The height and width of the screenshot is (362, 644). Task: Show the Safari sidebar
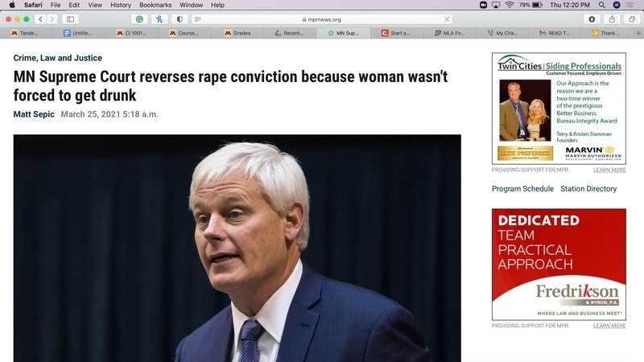[x=70, y=19]
